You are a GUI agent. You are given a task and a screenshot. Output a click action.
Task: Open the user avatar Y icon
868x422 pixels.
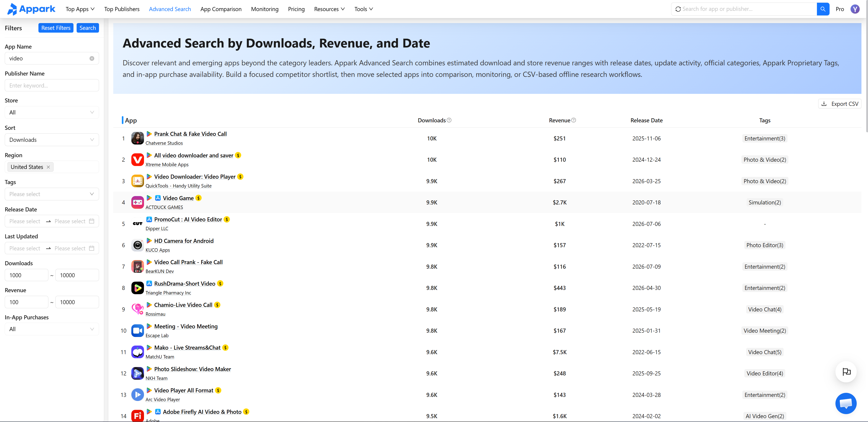pos(855,9)
